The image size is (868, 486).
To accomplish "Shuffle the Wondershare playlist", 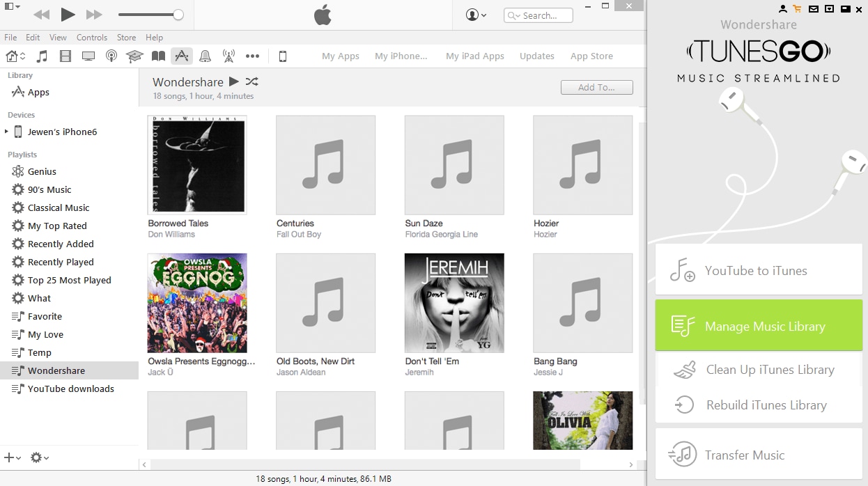I will [x=252, y=81].
